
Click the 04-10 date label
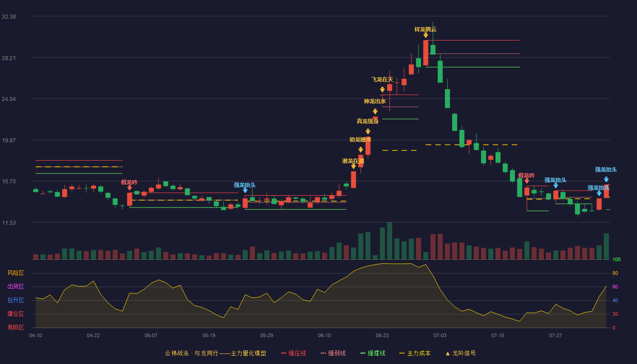[x=35, y=335]
